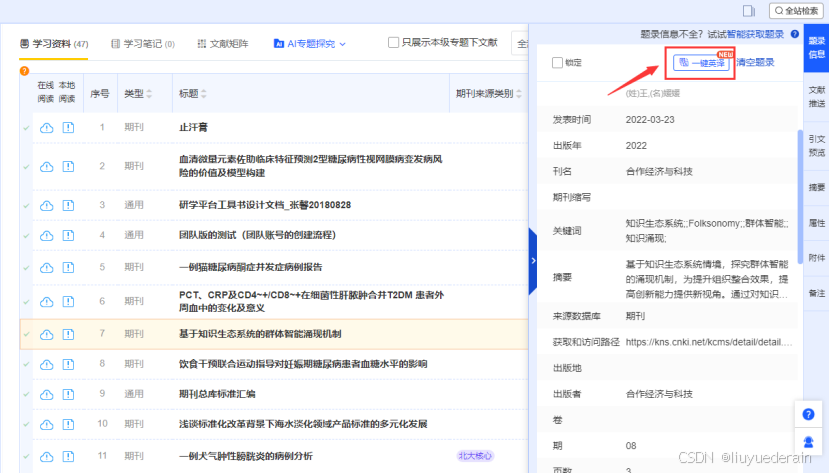This screenshot has width=829, height=473.
Task: Click cloud icon for row 11 一例犬气肿性膀胱炎
Action: [x=47, y=456]
